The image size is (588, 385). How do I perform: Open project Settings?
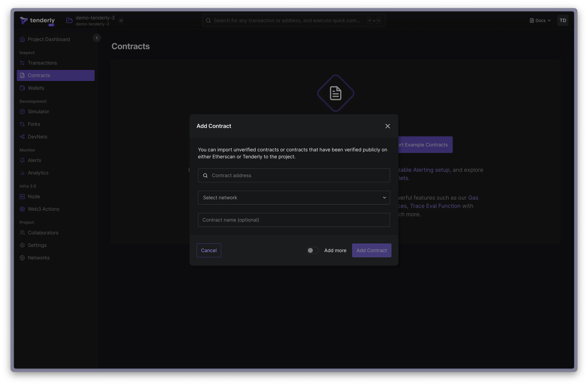[56, 245]
